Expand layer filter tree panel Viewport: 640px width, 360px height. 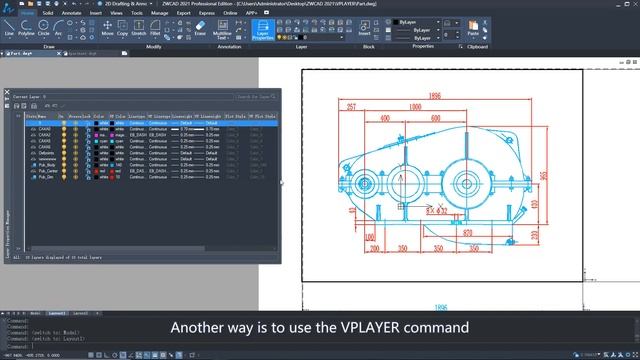click(x=18, y=116)
